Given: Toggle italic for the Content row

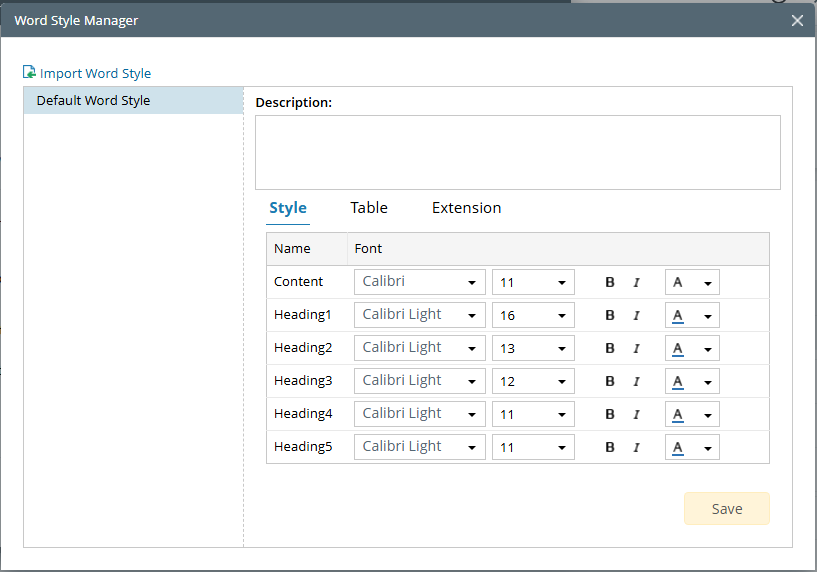Looking at the screenshot, I should point(636,282).
